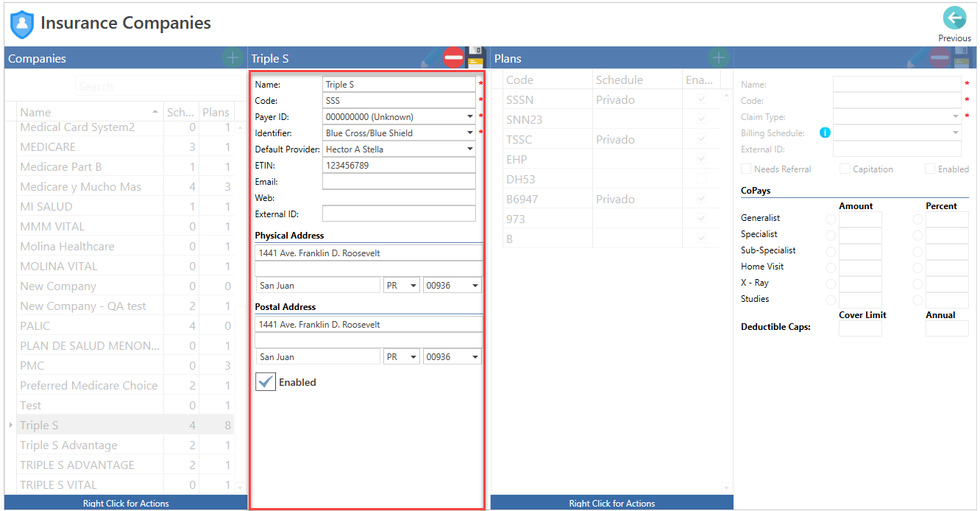Screen dimensions: 980x511
Task: Select the Triple S Advantage company row
Action: [x=125, y=445]
